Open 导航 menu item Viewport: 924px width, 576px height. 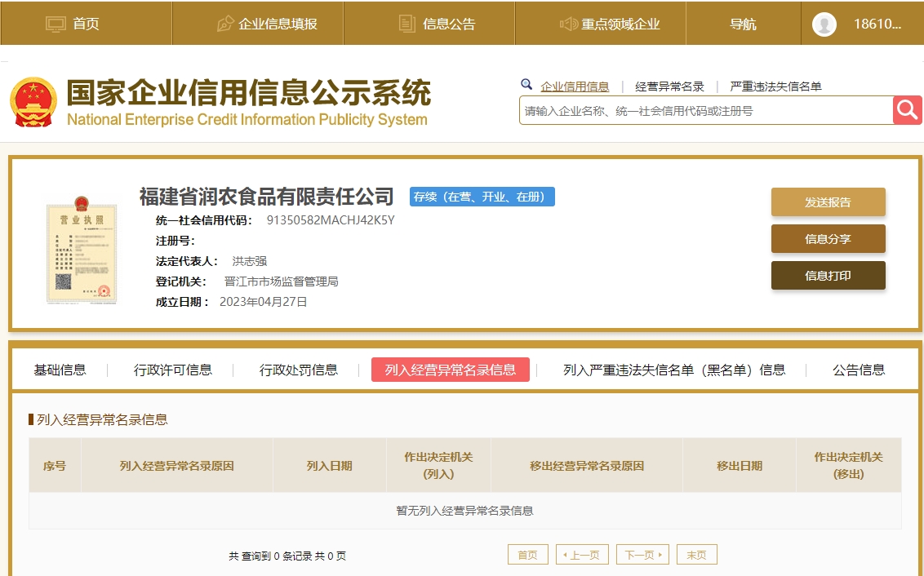click(743, 24)
